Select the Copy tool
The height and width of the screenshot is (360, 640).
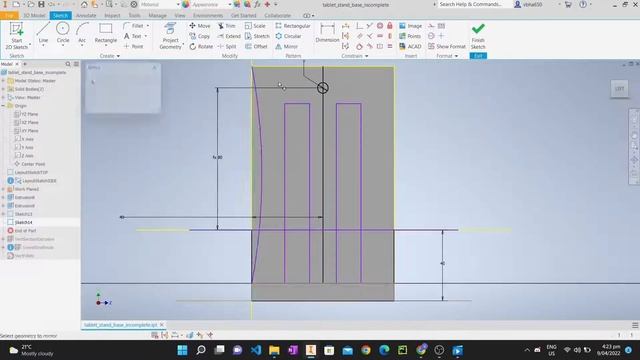[x=200, y=36]
